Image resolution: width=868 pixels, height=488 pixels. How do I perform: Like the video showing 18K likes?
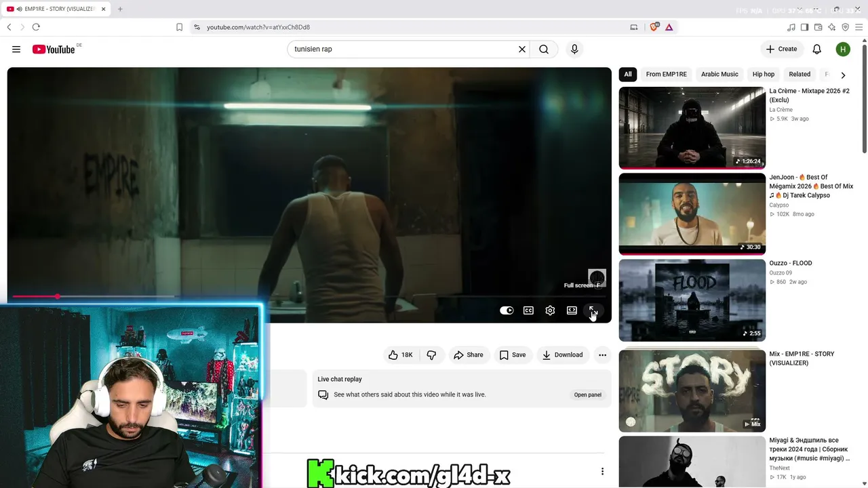coord(400,354)
